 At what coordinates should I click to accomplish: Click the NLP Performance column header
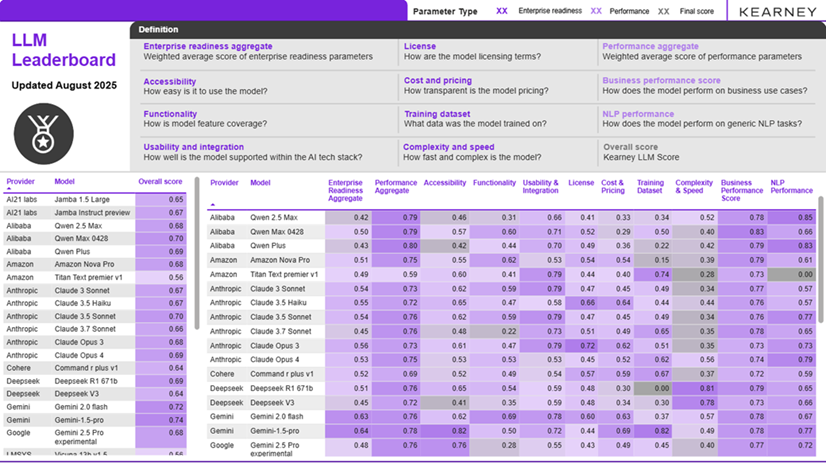click(790, 187)
